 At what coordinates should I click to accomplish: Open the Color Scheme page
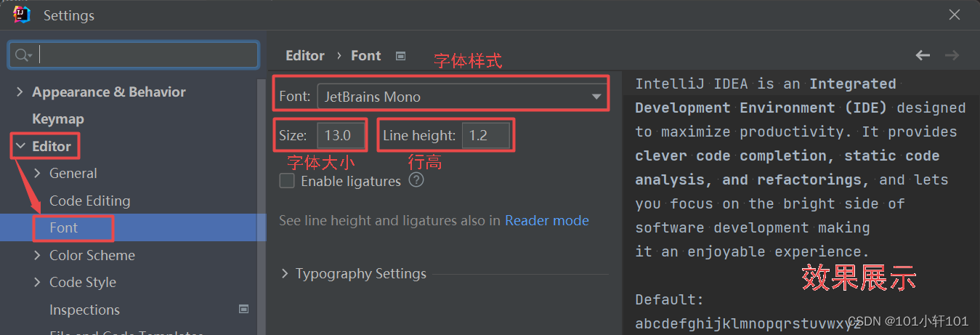coord(92,256)
